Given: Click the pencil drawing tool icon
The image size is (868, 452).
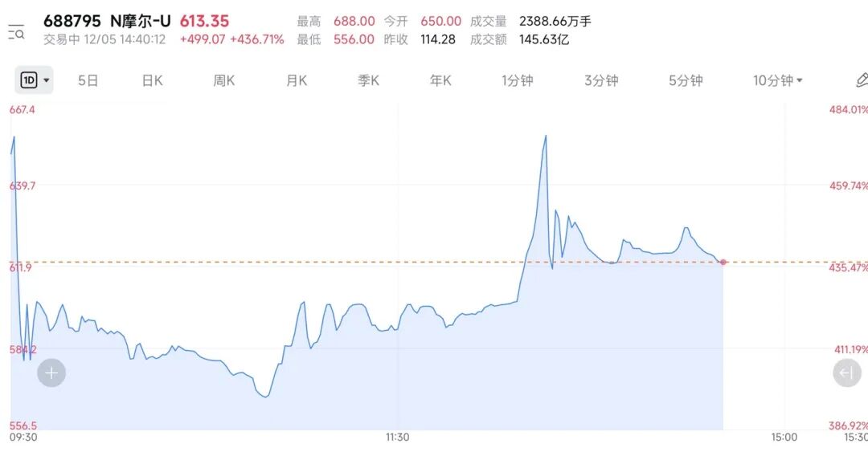Looking at the screenshot, I should point(861,80).
